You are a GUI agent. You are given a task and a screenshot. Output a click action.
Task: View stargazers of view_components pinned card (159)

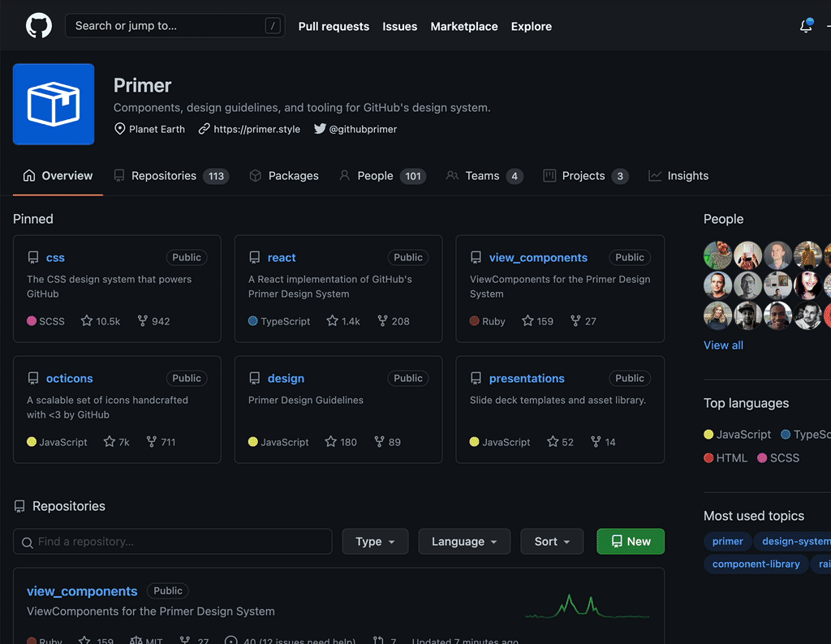(537, 321)
